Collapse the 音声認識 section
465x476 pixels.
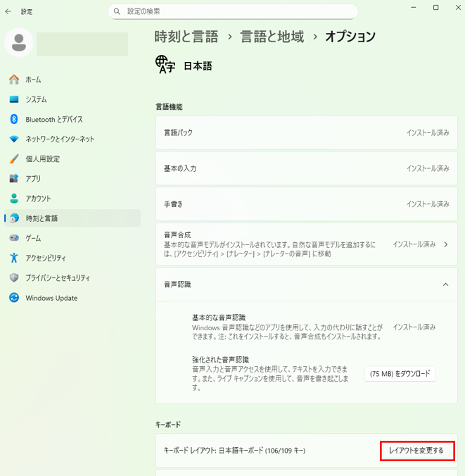(445, 284)
